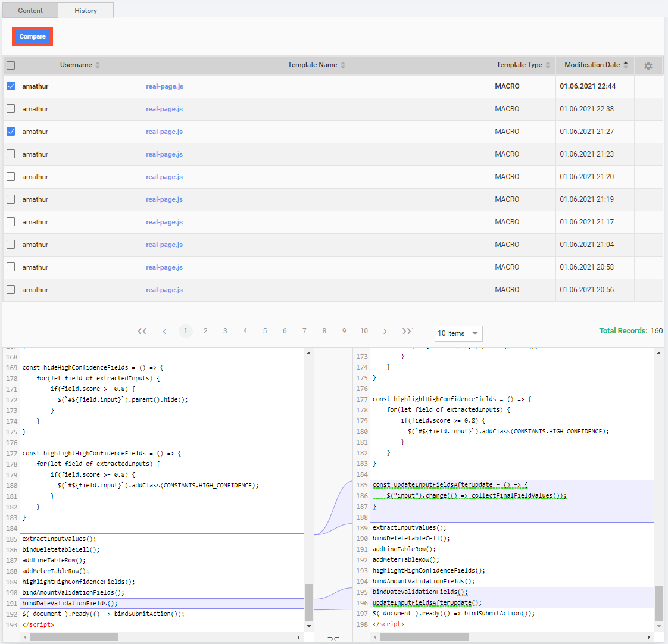Click line 191 bindDateValidationFields in left pane

click(x=70, y=603)
